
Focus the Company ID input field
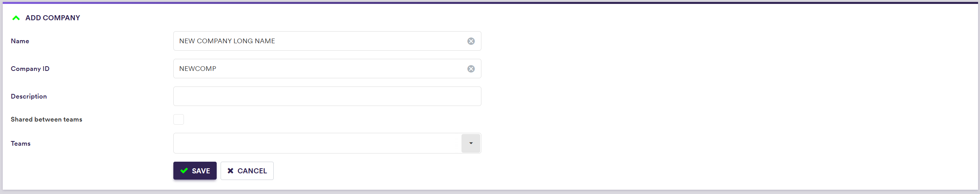[x=320, y=69]
